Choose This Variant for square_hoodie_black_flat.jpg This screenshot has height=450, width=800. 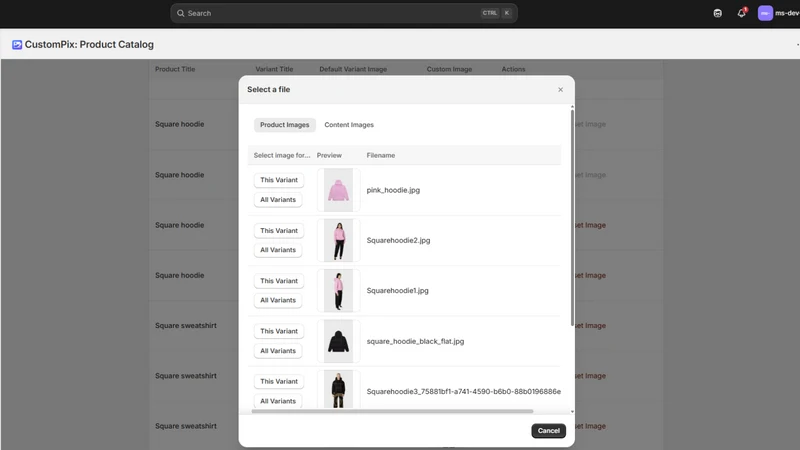click(279, 331)
